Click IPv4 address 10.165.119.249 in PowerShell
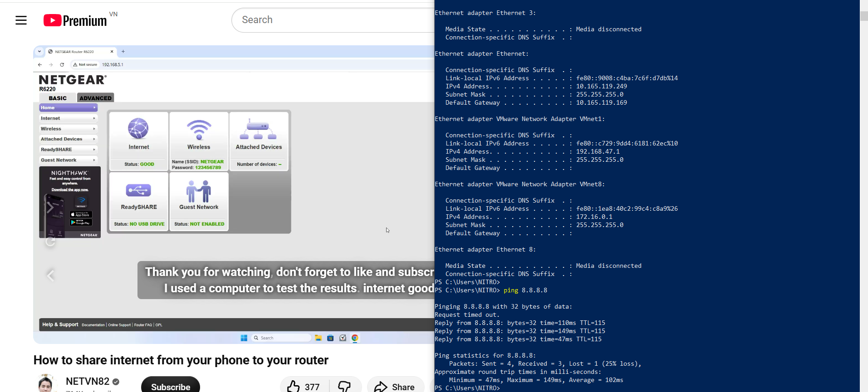 coord(602,87)
